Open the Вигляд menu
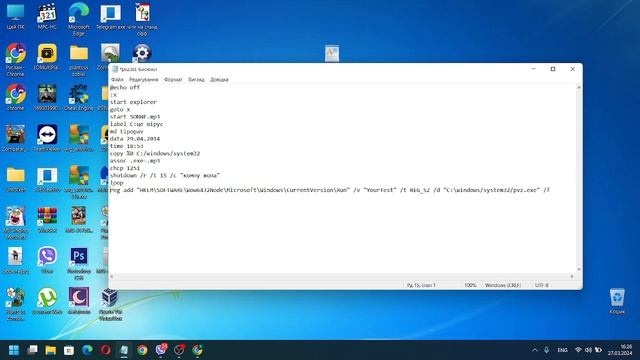 [196, 80]
